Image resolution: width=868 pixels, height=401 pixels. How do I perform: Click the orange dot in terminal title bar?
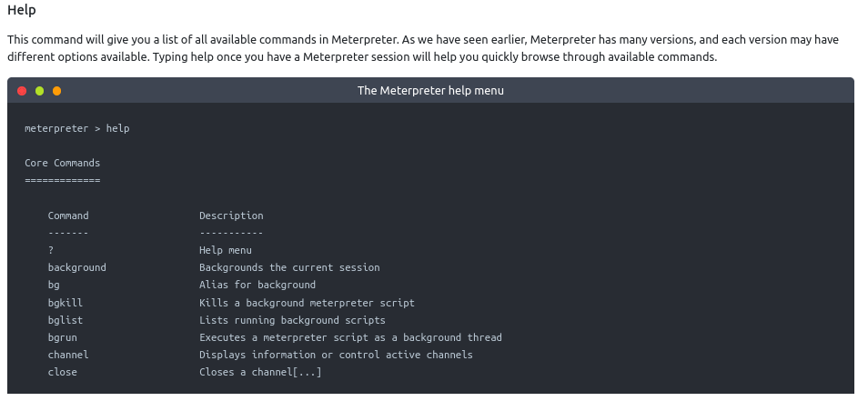click(57, 91)
